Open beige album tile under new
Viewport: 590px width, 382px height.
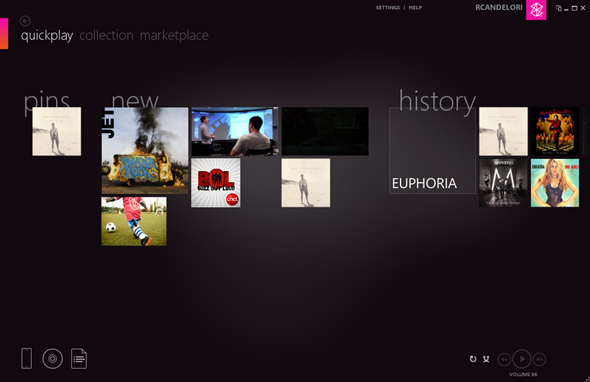click(x=306, y=183)
